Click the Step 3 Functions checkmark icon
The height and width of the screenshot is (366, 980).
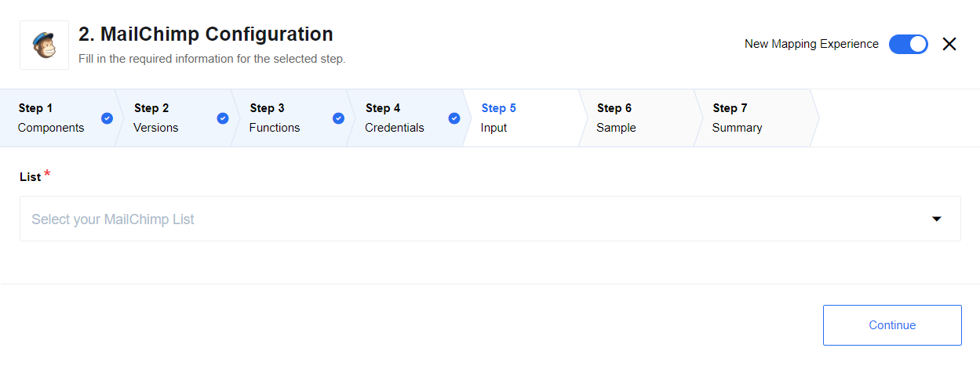pyautogui.click(x=338, y=118)
